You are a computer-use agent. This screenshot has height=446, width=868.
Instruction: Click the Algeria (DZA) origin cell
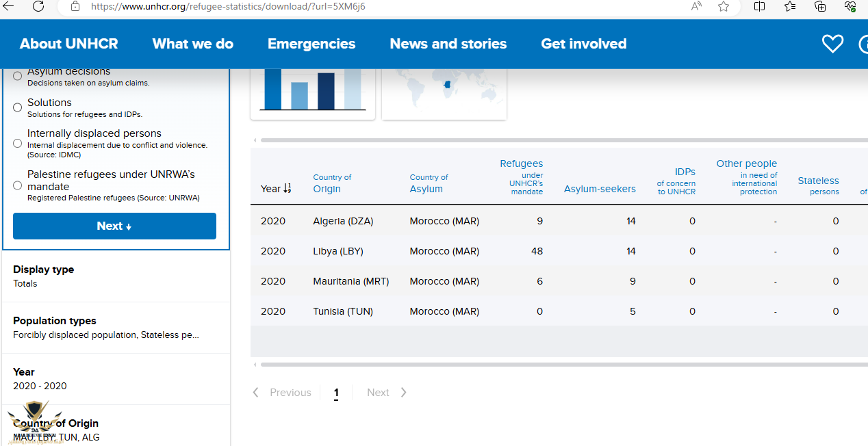[343, 221]
